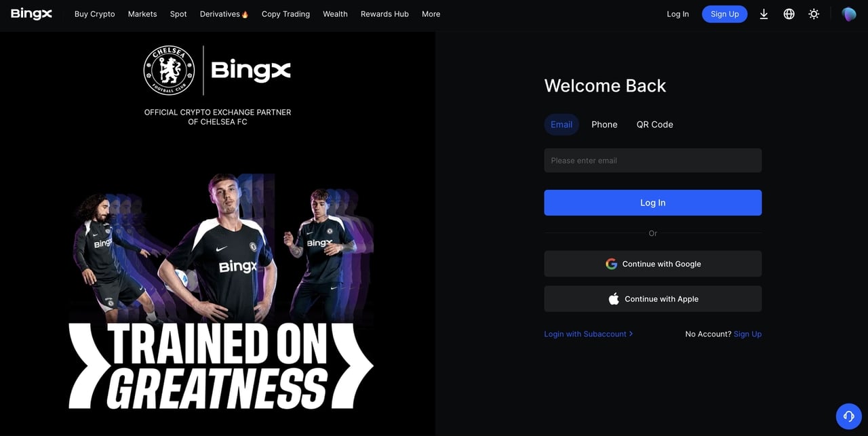This screenshot has width=868, height=436.
Task: Focus the email input field
Action: coord(653,161)
